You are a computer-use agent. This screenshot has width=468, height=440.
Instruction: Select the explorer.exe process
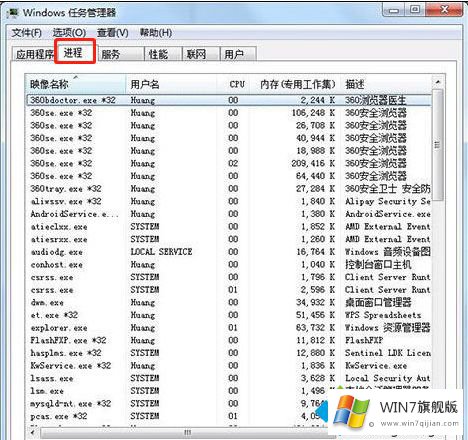(x=229, y=328)
